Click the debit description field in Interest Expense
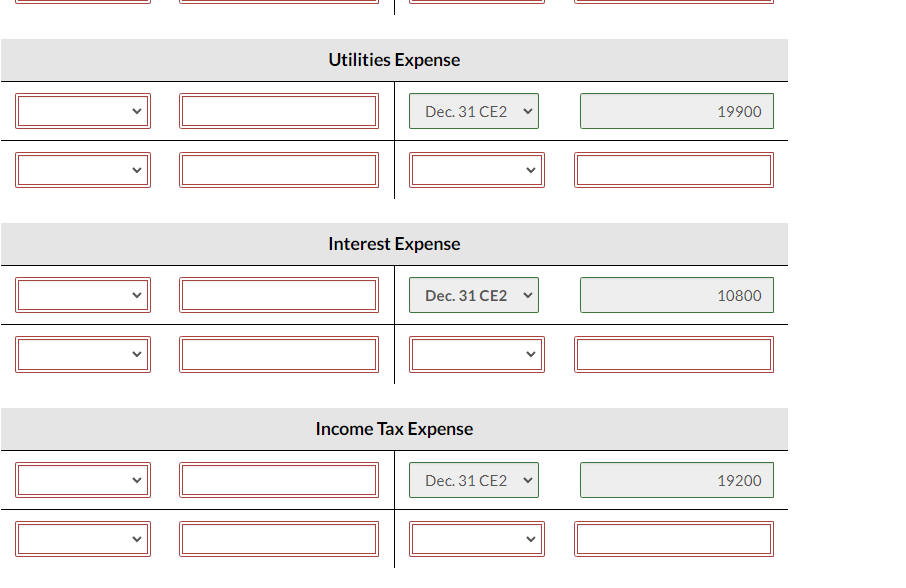 [x=279, y=295]
